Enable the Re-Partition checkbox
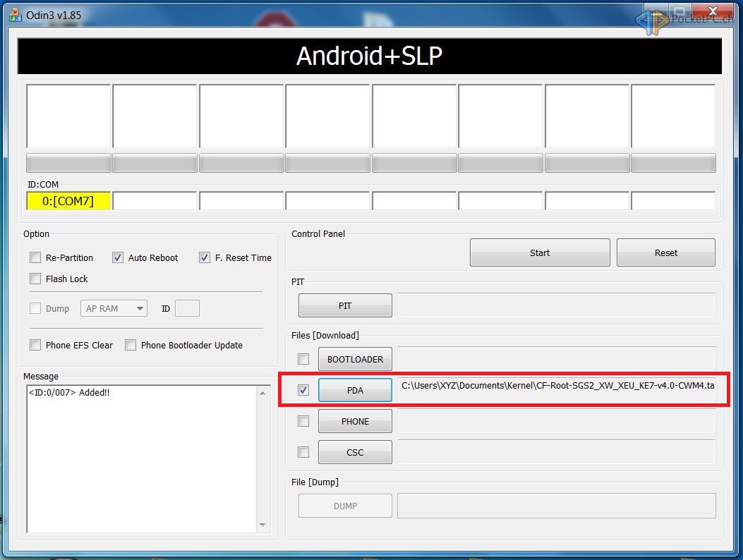The height and width of the screenshot is (560, 743). [35, 257]
